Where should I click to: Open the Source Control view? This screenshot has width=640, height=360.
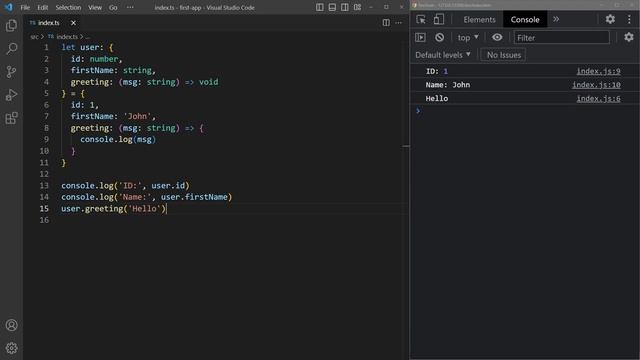coord(11,72)
